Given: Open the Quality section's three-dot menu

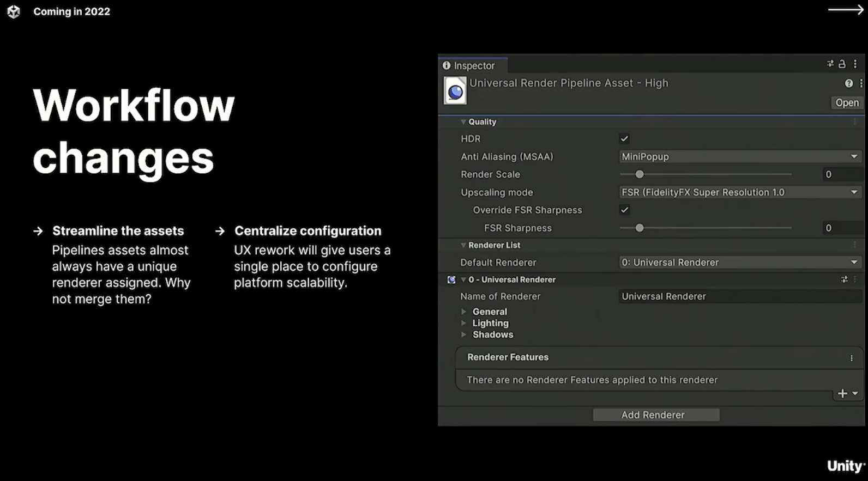Looking at the screenshot, I should click(x=854, y=121).
